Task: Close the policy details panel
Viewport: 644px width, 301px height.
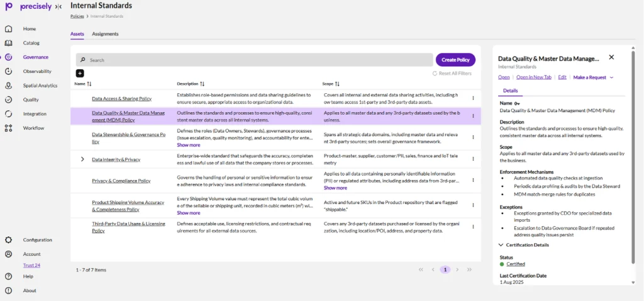Action: click(x=611, y=57)
